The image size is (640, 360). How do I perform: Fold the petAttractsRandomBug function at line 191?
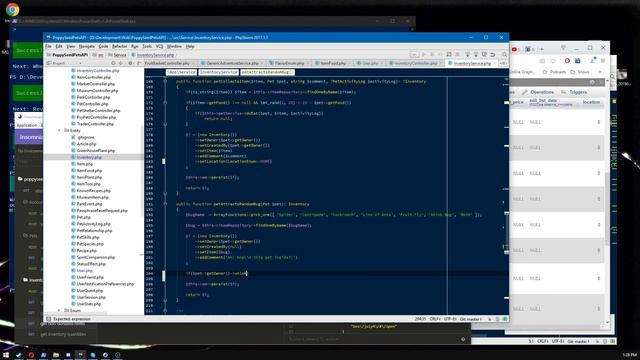165,204
